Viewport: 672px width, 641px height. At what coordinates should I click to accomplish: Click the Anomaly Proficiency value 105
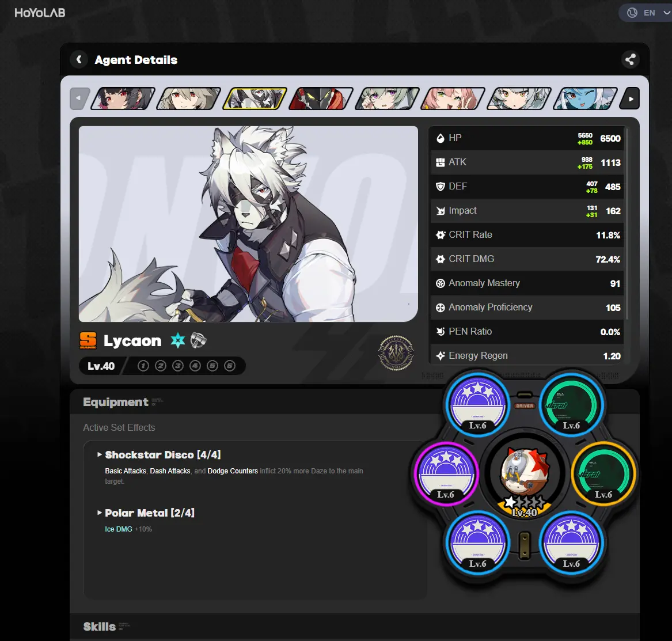pos(613,308)
